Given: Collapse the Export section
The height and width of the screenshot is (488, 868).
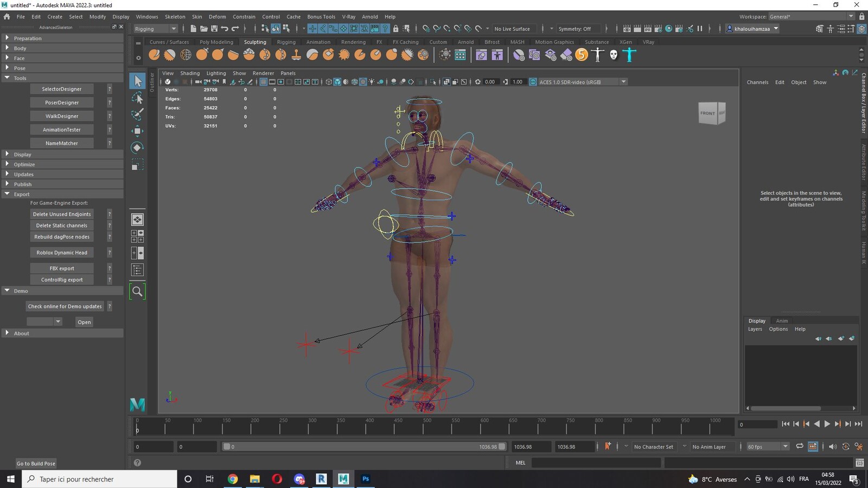Looking at the screenshot, I should 62,194.
